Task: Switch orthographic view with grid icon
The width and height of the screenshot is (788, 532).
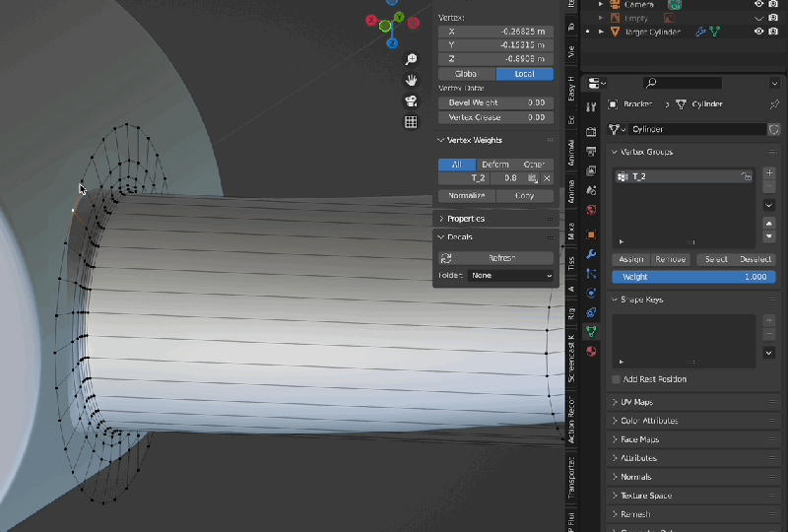Action: click(411, 122)
